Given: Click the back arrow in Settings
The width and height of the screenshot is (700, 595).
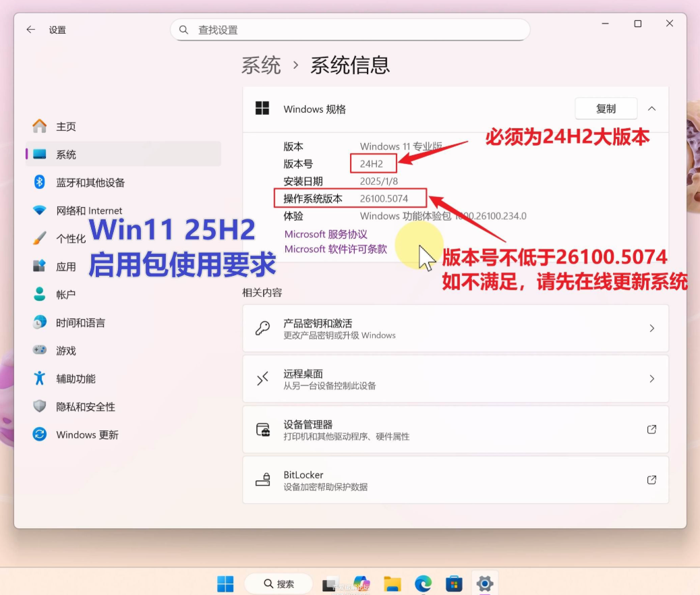Looking at the screenshot, I should tap(30, 30).
